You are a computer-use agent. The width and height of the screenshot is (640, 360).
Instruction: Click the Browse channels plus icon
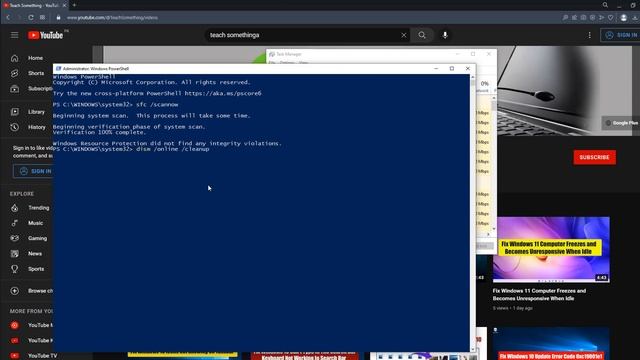(x=15, y=291)
